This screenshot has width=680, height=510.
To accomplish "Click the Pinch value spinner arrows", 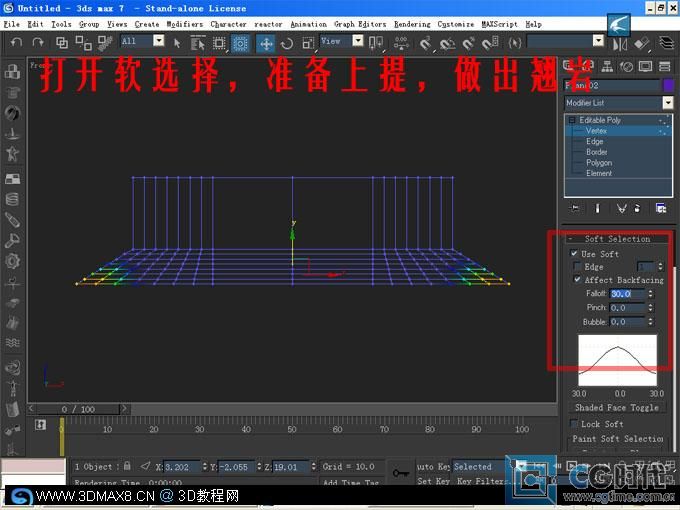I will (x=650, y=307).
